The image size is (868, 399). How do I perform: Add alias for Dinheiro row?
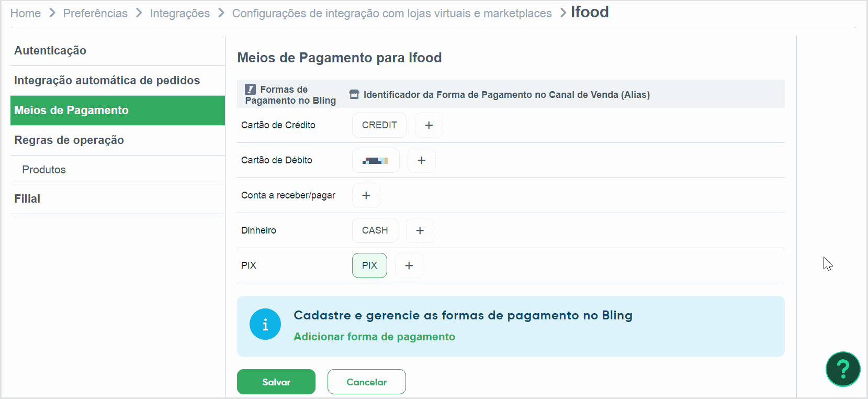[x=420, y=230]
